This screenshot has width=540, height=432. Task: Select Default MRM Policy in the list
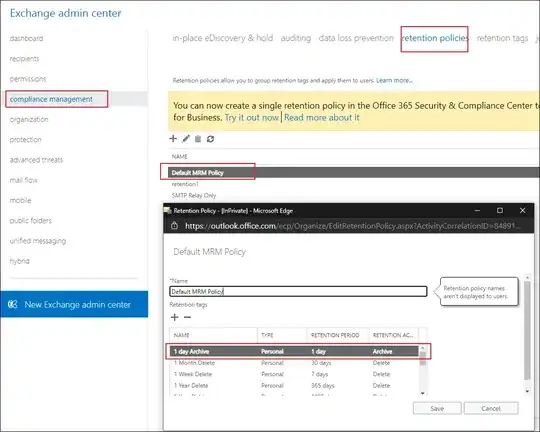click(x=354, y=173)
